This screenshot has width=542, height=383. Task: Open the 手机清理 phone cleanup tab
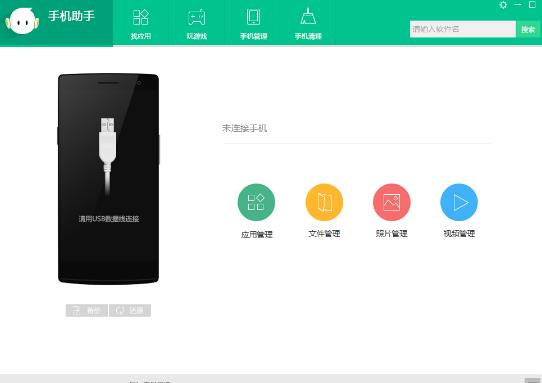tap(308, 23)
